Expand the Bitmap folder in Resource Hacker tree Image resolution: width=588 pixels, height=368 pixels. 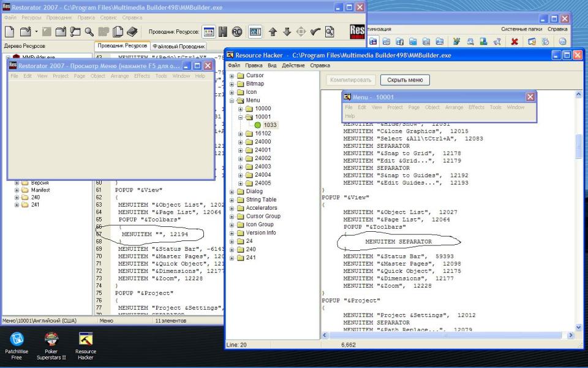tap(232, 84)
